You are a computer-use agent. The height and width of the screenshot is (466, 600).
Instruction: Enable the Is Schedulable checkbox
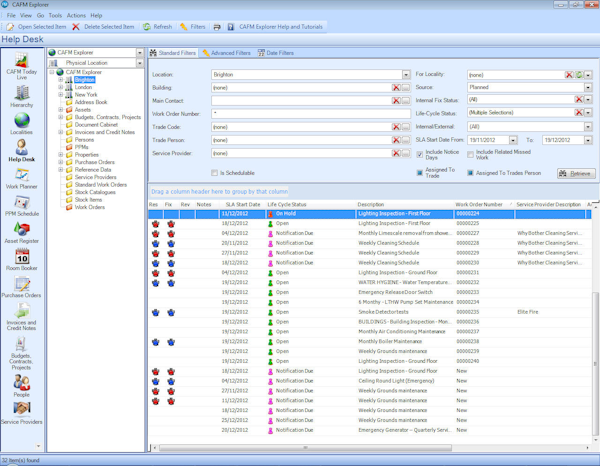tap(215, 172)
